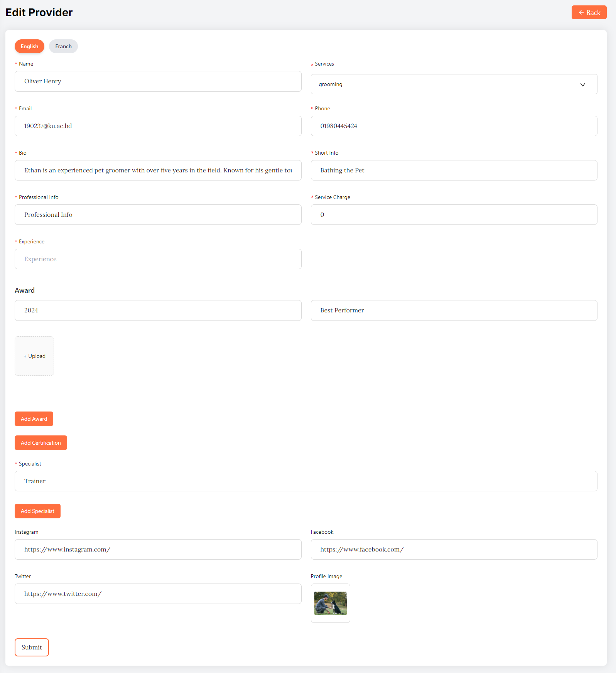The height and width of the screenshot is (673, 616).
Task: Select the Bio text field
Action: 158,170
